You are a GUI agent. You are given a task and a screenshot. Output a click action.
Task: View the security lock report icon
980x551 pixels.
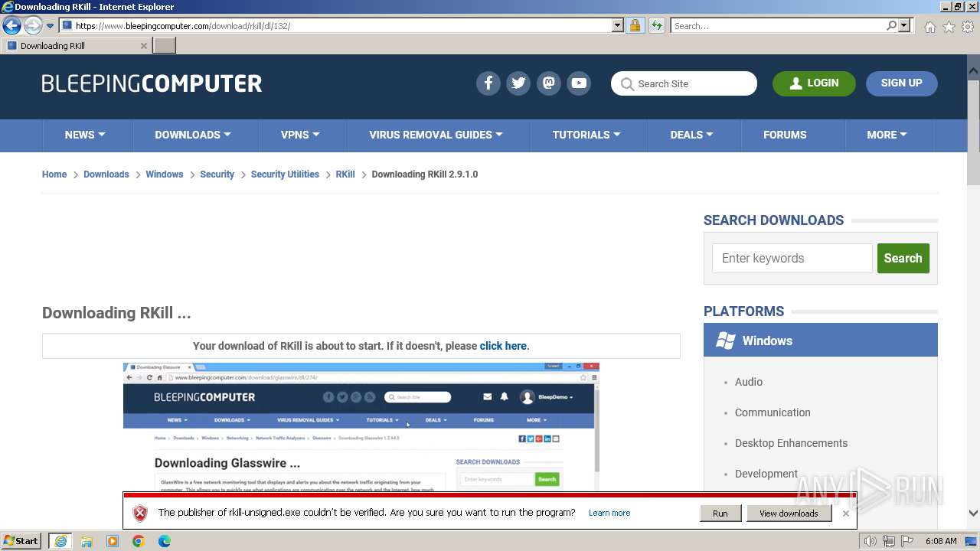tap(635, 26)
